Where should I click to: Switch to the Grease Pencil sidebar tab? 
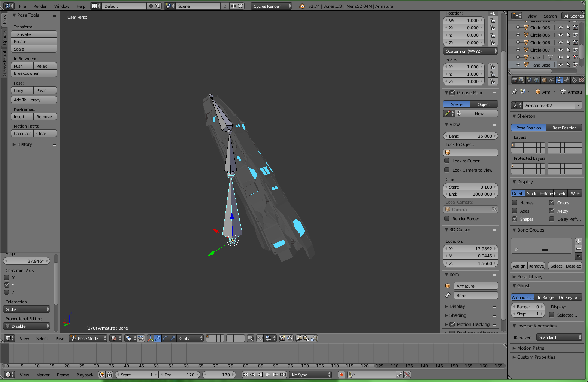tap(4, 64)
